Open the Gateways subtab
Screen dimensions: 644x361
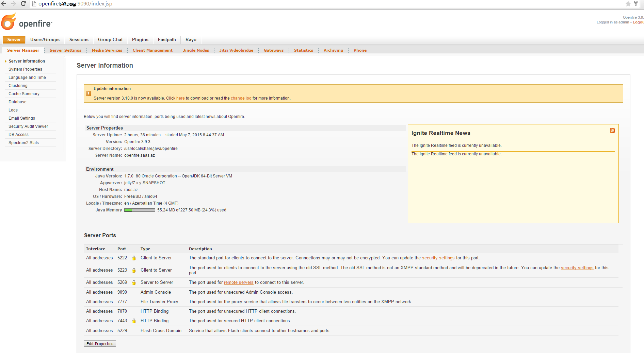click(x=274, y=50)
